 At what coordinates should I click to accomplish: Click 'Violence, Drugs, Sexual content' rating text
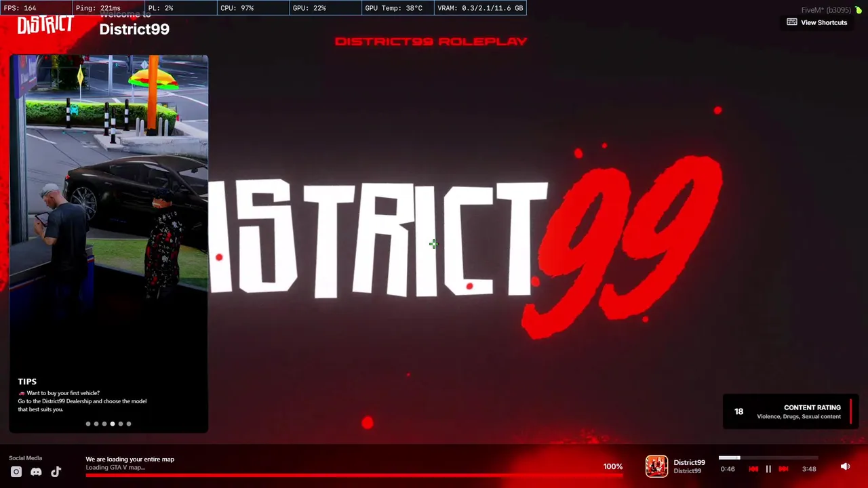[x=799, y=417]
